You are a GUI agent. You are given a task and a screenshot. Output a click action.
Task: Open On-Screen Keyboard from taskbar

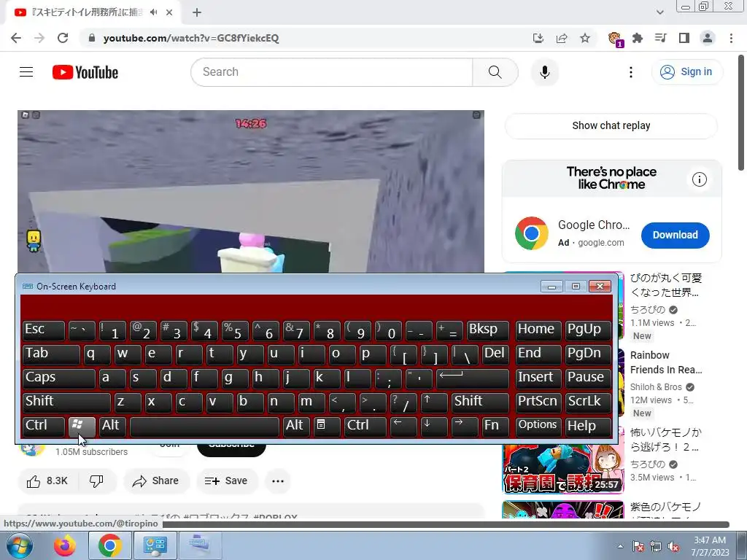tap(199, 545)
